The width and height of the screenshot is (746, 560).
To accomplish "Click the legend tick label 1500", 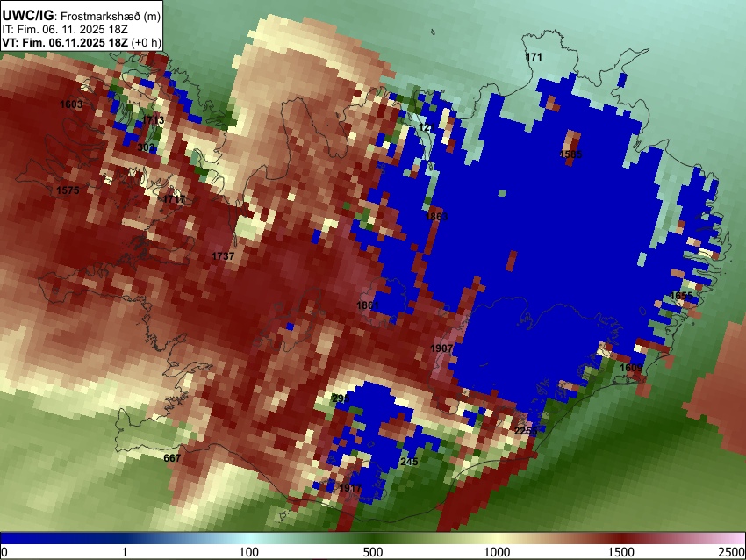I will coord(621,552).
